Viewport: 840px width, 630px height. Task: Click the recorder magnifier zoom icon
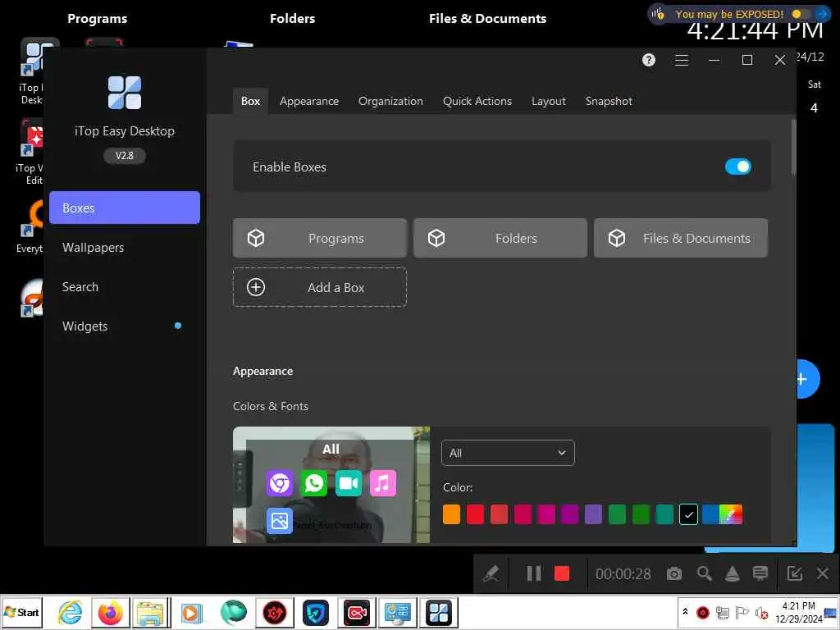(x=704, y=573)
